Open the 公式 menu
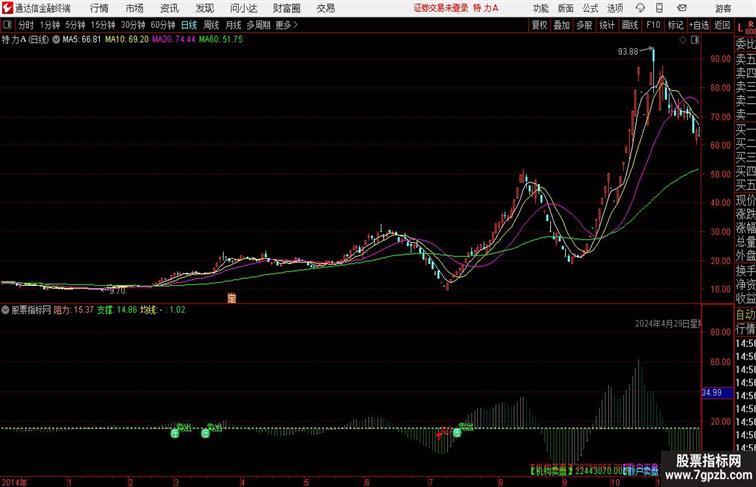 [590, 8]
